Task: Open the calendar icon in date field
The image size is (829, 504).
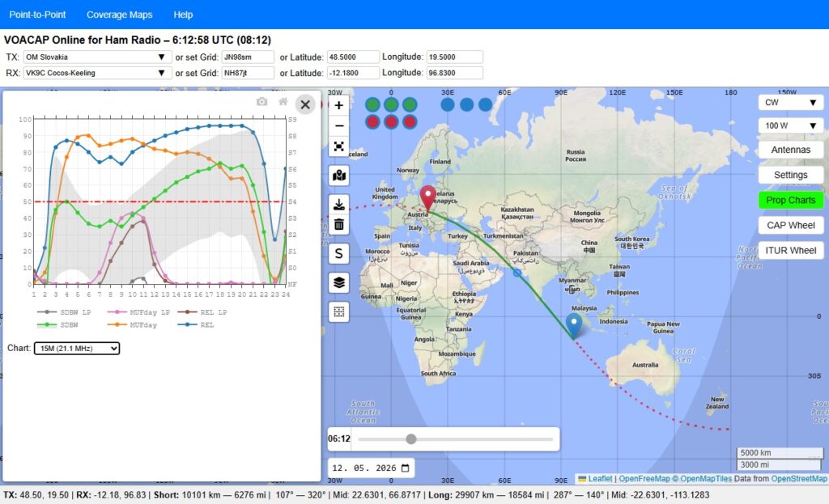Action: pos(406,468)
